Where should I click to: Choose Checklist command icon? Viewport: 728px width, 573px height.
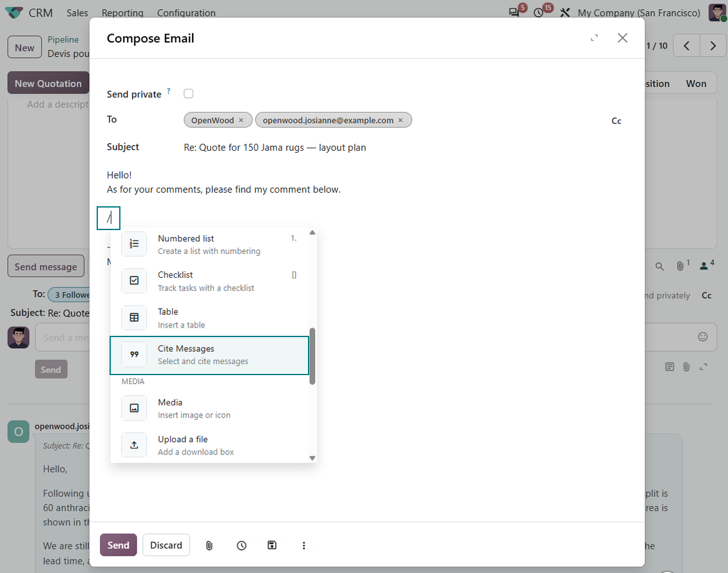[134, 280]
